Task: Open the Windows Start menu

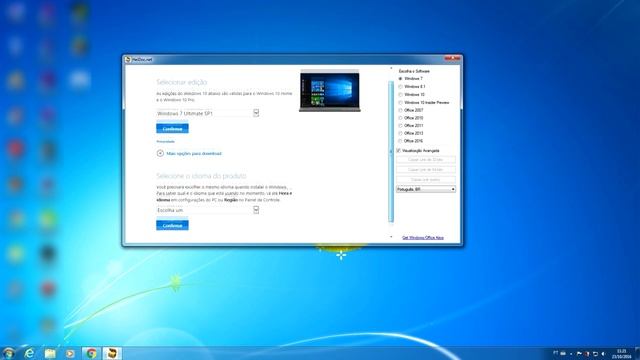Action: point(8,353)
